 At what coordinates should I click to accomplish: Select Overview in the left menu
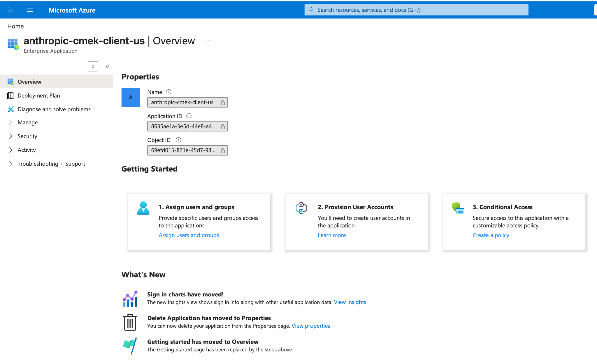click(57, 82)
